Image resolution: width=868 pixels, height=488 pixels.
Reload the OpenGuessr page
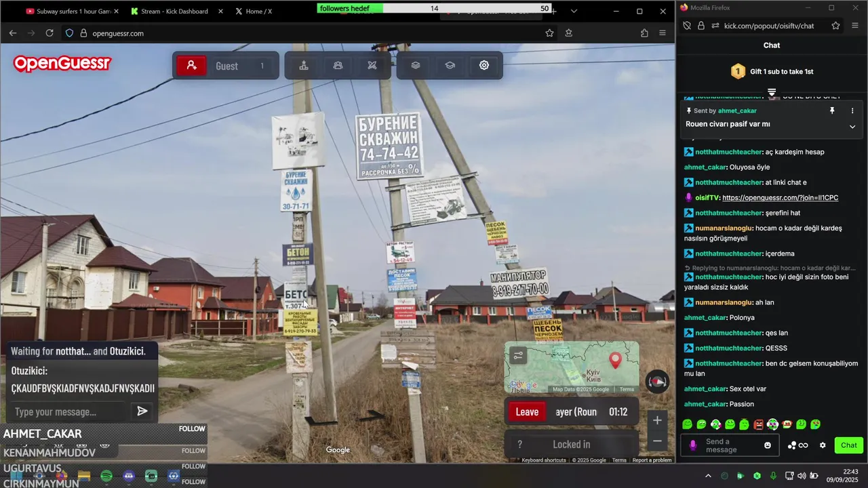(x=50, y=33)
